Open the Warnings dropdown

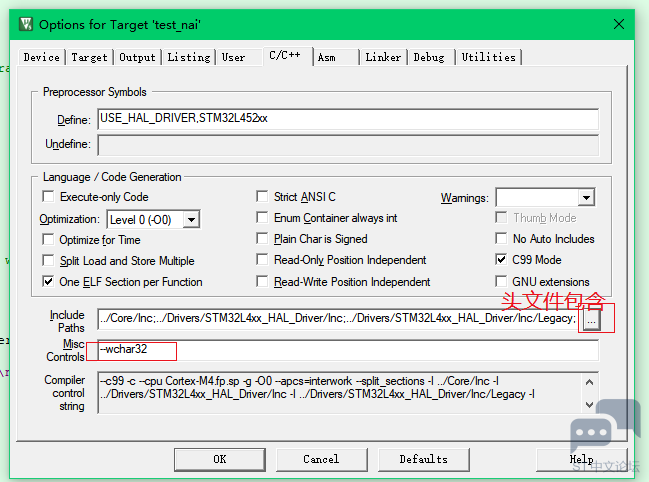click(x=586, y=197)
